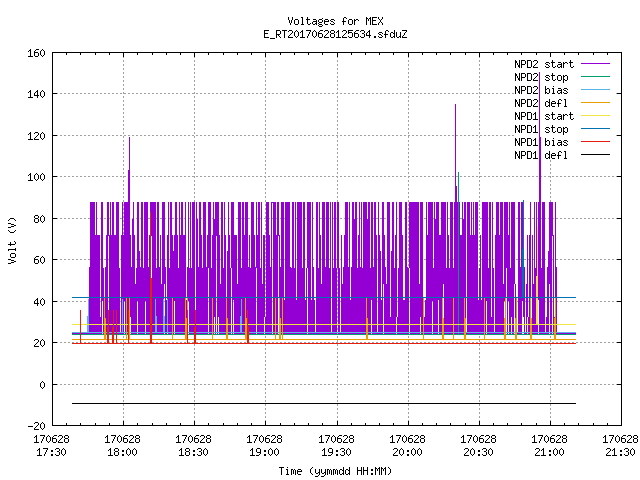The image size is (640, 480).
Task: Click the Time (yymmdd HH:MM) axis label
Action: tap(335, 471)
